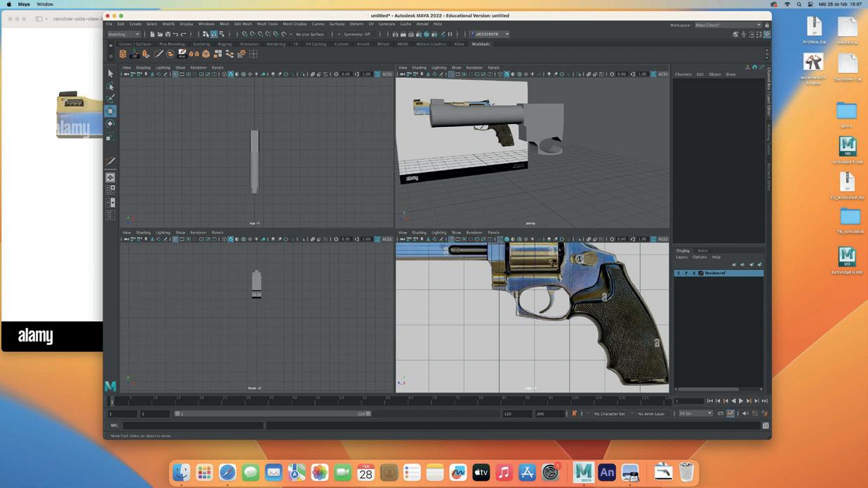
Task: Toggle playback P box on Revolverref layer
Action: point(686,273)
